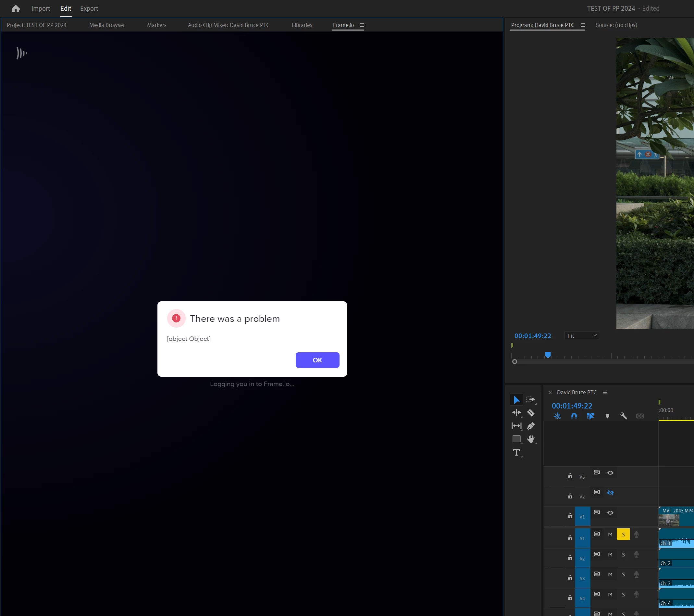
Task: Select the Ripple Edit tool
Action: pyautogui.click(x=516, y=413)
